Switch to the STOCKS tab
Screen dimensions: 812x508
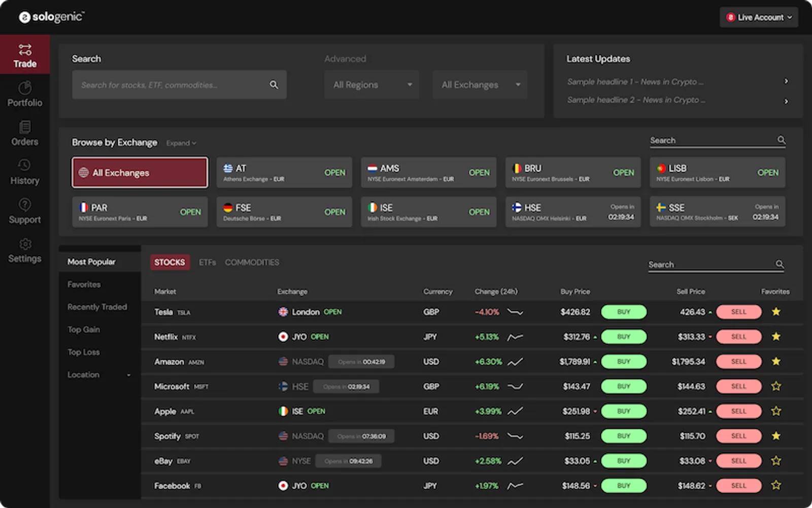(x=170, y=262)
